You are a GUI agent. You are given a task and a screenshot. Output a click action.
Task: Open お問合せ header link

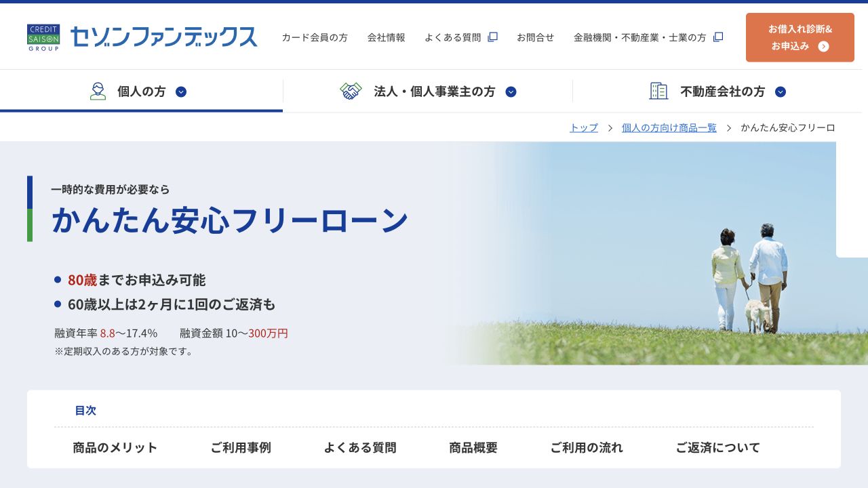click(536, 37)
